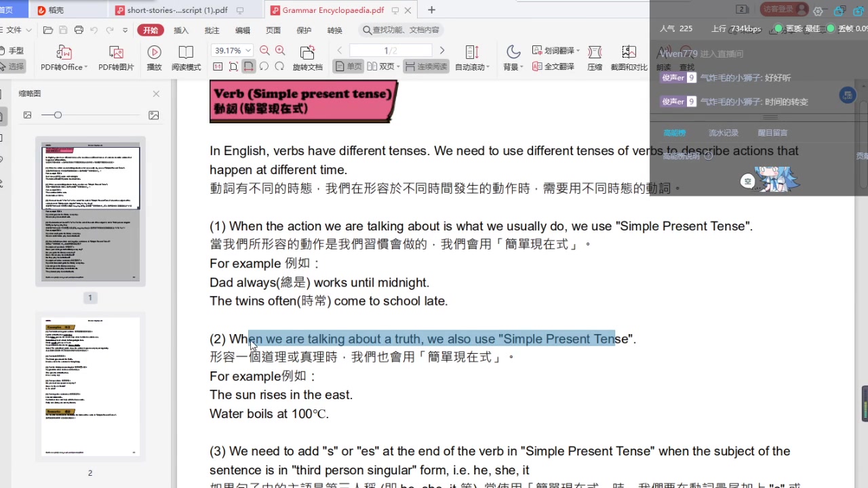This screenshot has height=488, width=868.
Task: Click the Save disk icon
Action: point(63,30)
